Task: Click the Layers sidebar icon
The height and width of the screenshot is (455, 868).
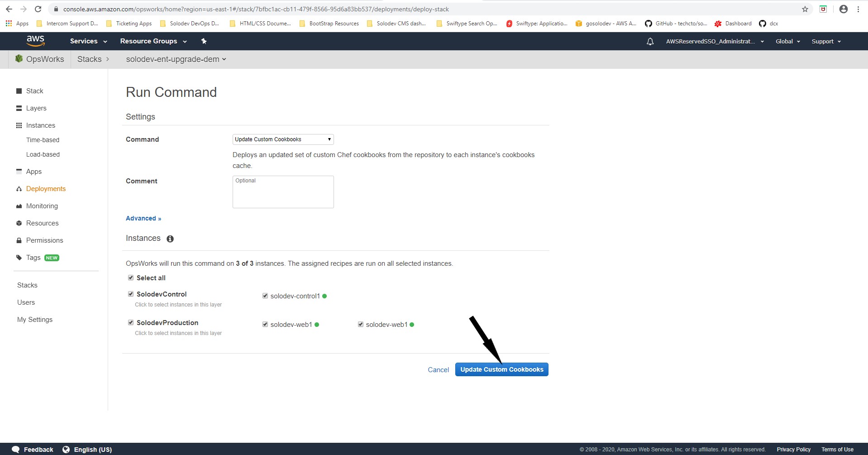Action: 19,108
